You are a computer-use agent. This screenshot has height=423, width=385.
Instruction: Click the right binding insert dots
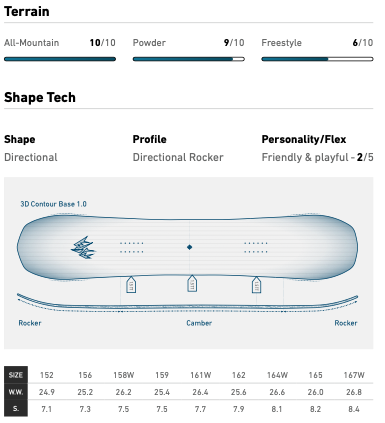click(256, 247)
